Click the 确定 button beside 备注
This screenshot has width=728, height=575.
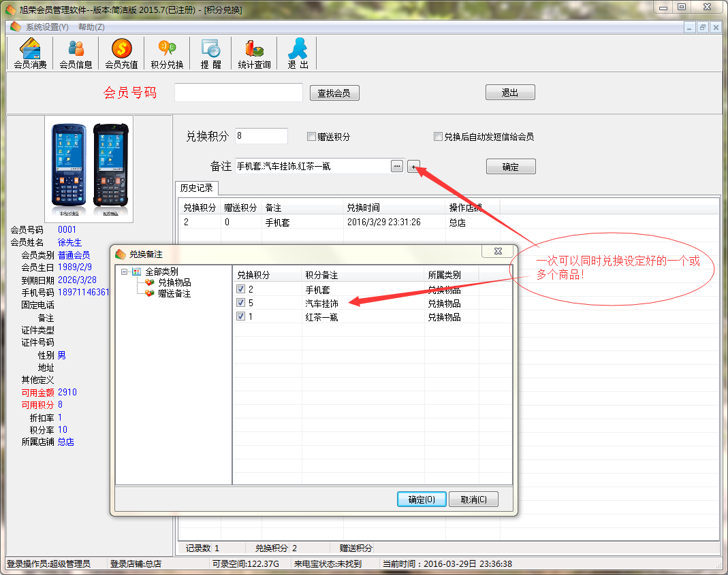511,166
